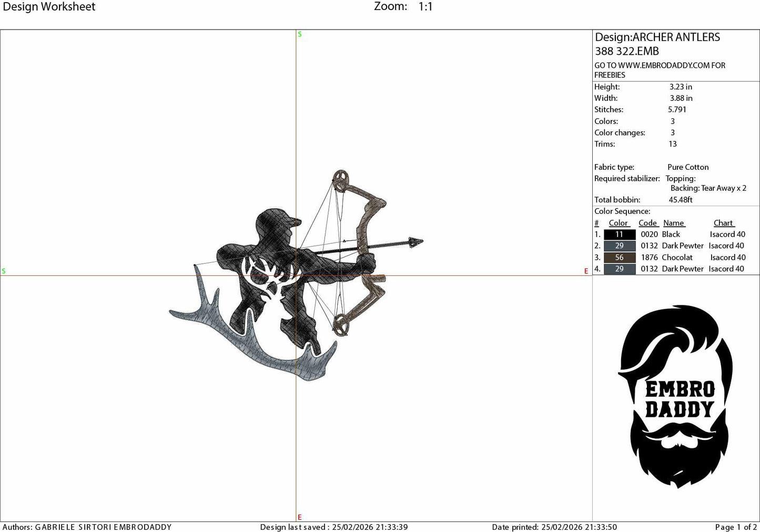The height and width of the screenshot is (532, 760).
Task: Click the 'Design:ARCHER ANTLERS' heading
Action: pos(657,37)
